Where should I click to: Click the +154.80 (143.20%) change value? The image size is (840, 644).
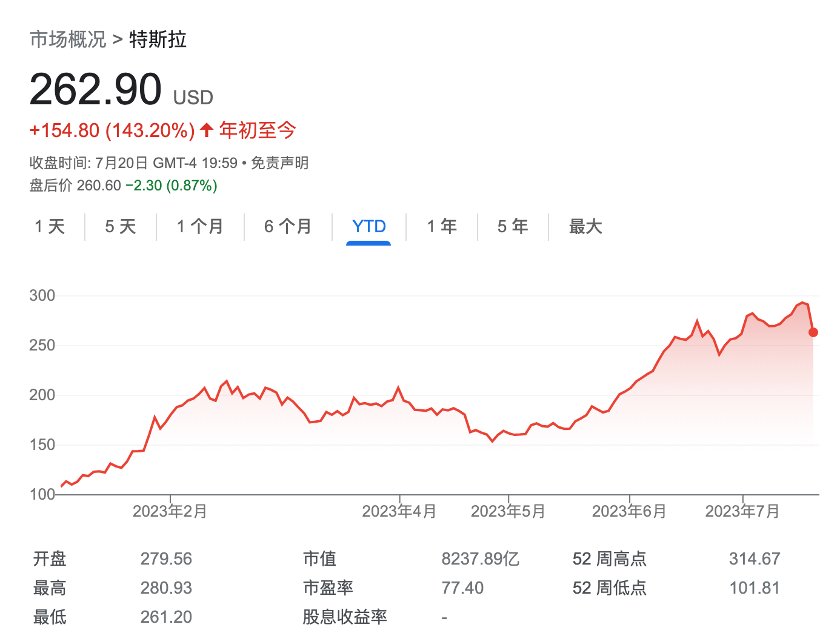click(112, 130)
